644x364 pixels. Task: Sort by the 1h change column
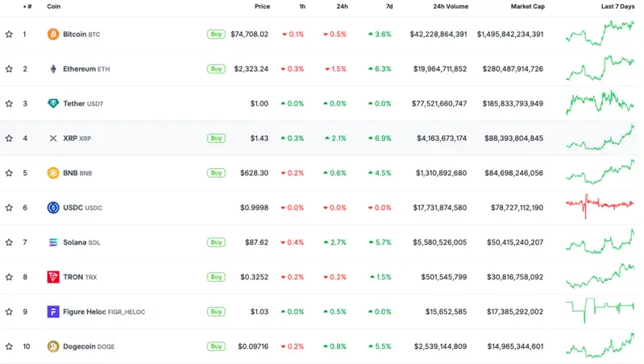point(302,6)
